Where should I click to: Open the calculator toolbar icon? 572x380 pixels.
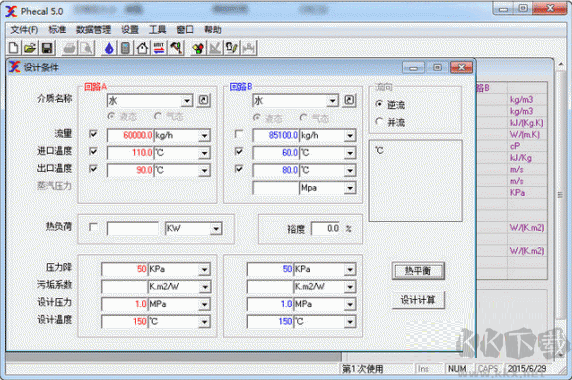(x=125, y=48)
